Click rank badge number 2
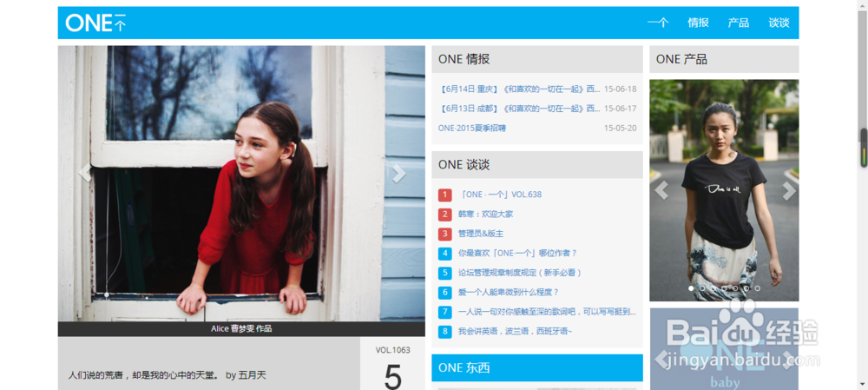 click(x=445, y=214)
